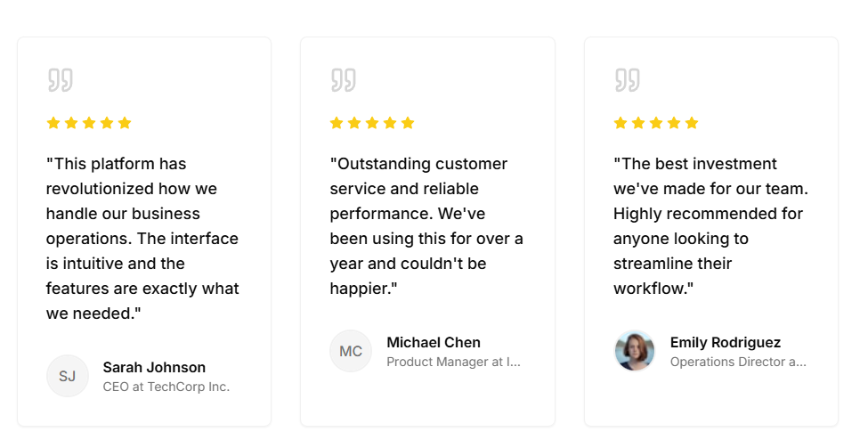This screenshot has width=868, height=440.
Task: Click the star rating in Michael Chen's testimonial
Action: point(372,123)
